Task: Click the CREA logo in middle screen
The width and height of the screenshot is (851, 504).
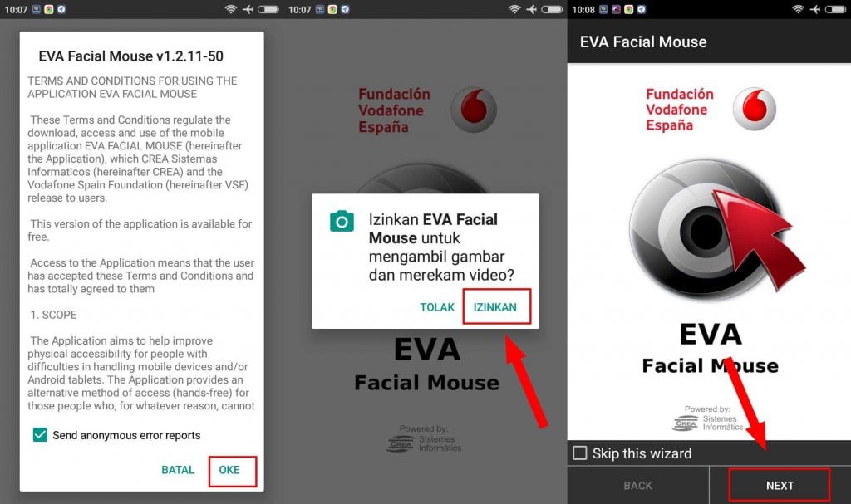Action: tap(401, 443)
